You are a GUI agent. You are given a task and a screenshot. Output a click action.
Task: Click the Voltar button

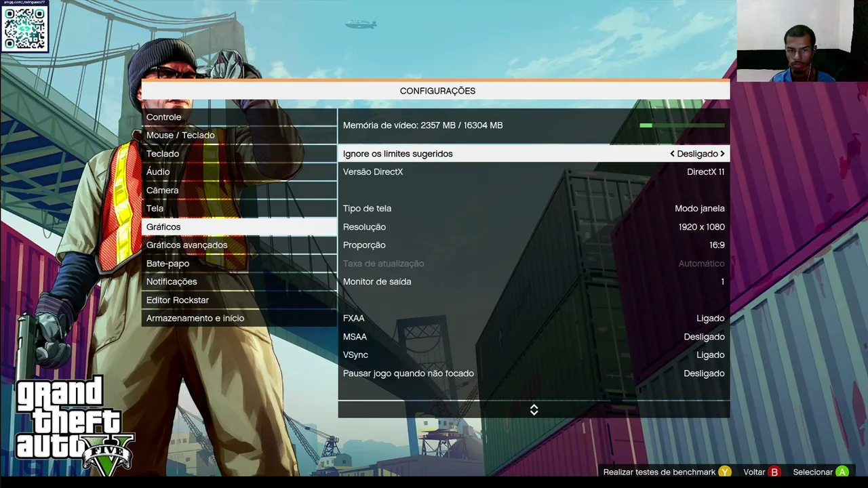tap(754, 472)
